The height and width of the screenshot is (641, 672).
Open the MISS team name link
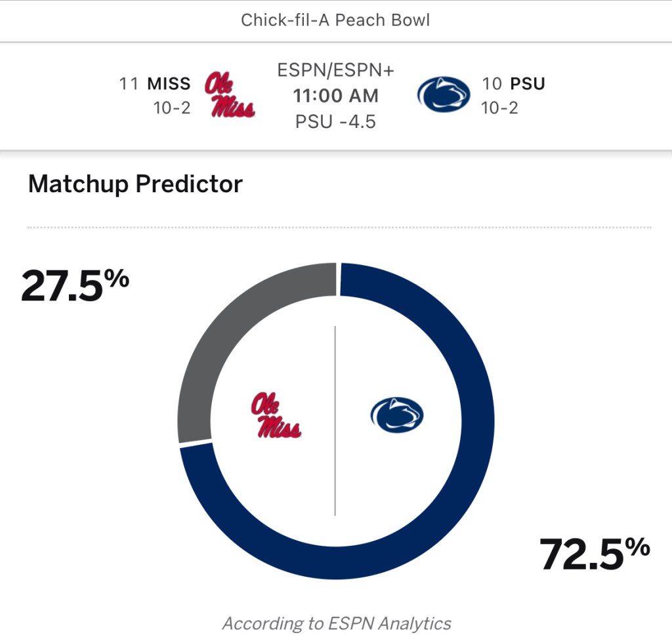click(169, 84)
